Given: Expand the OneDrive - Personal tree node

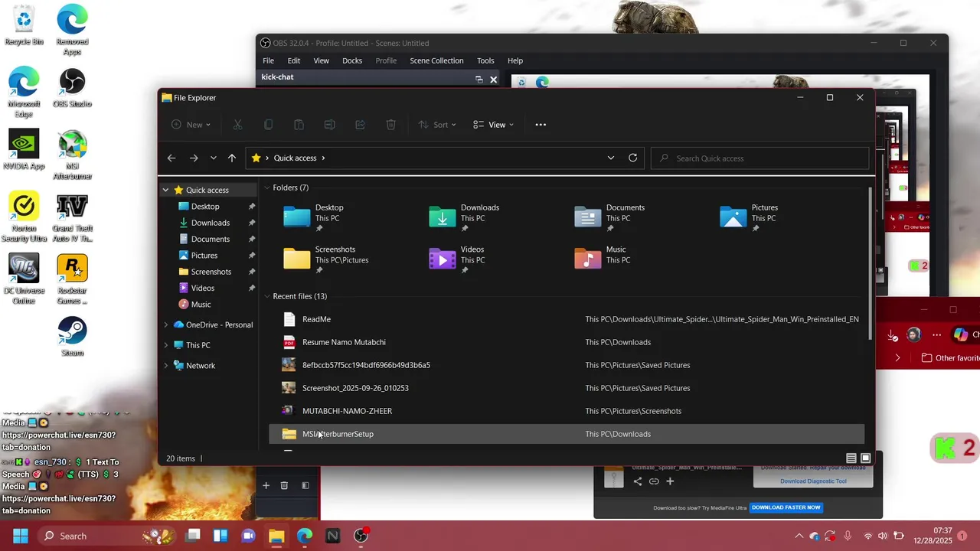Looking at the screenshot, I should click(x=165, y=324).
